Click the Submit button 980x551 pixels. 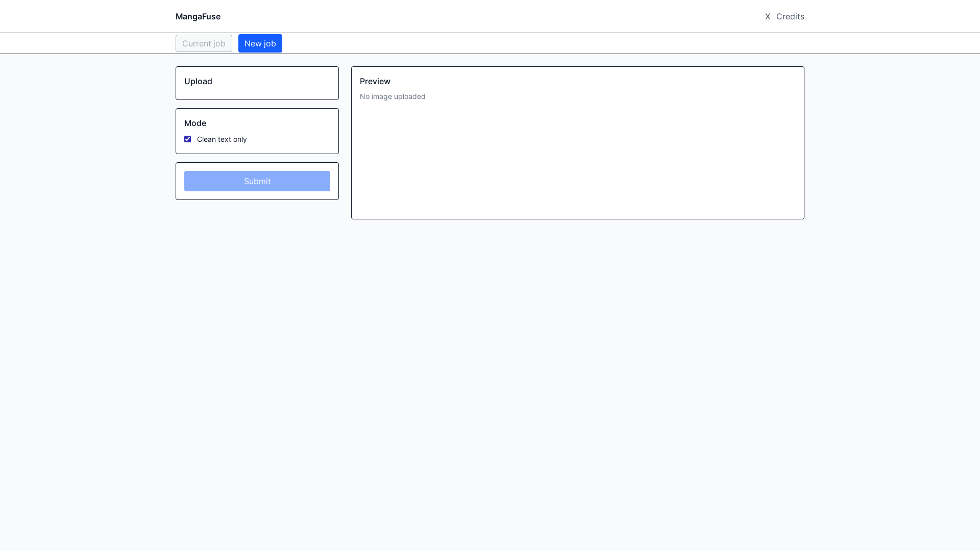click(257, 181)
